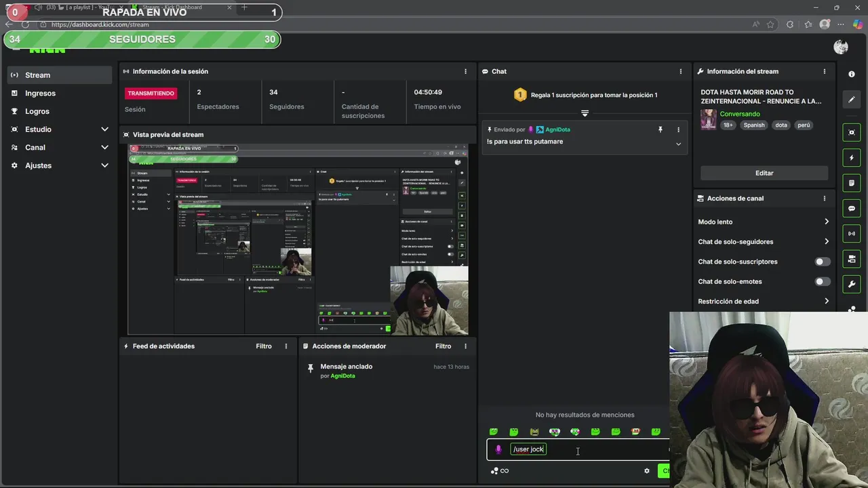This screenshot has width=868, height=488.
Task: Click the green chat send button
Action: pos(663,471)
